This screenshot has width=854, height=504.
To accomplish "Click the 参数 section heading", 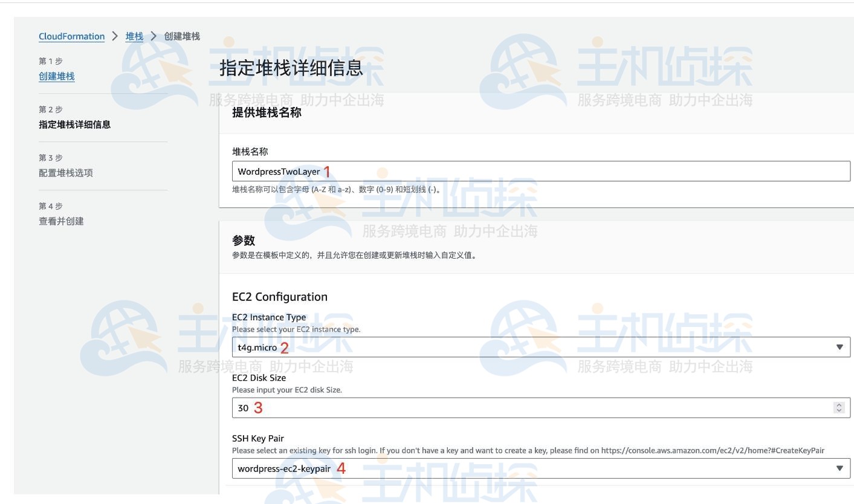I will 244,241.
